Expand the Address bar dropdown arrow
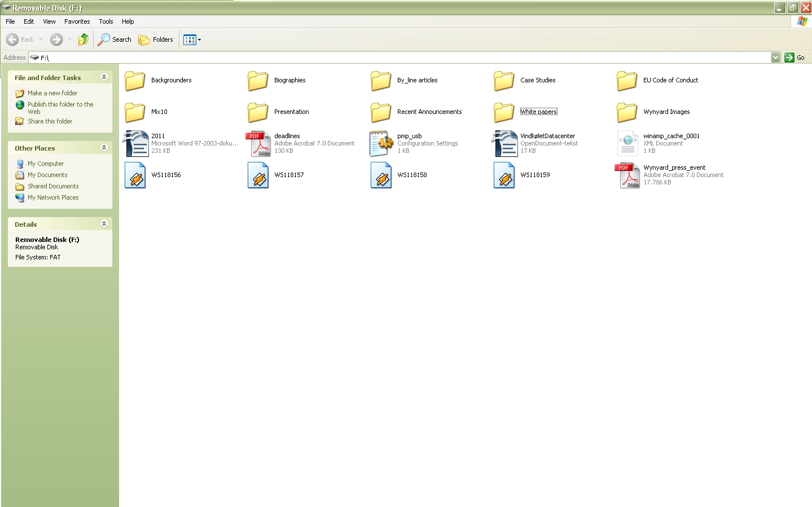This screenshot has height=507, width=812. tap(775, 58)
